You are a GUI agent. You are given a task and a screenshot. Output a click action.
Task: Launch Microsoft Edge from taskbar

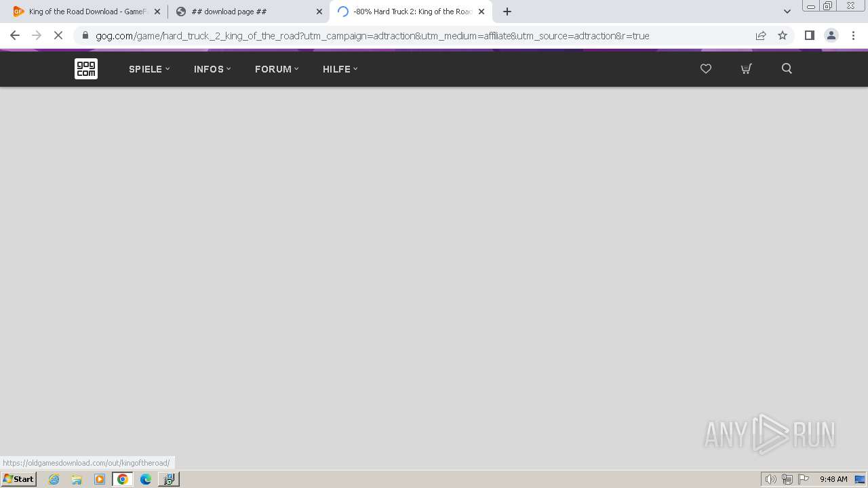point(146,479)
